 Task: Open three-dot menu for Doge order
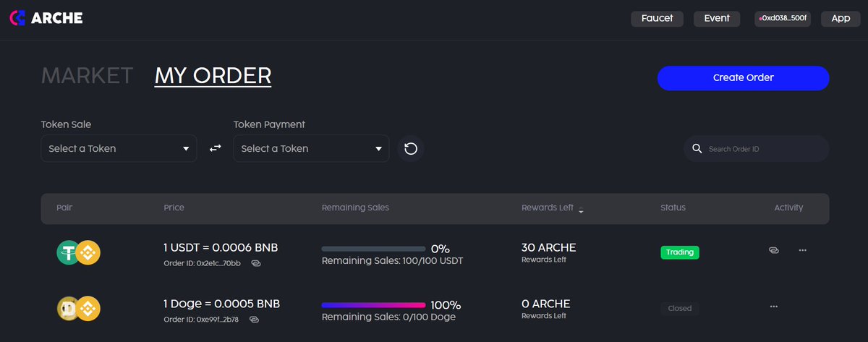[x=774, y=307]
